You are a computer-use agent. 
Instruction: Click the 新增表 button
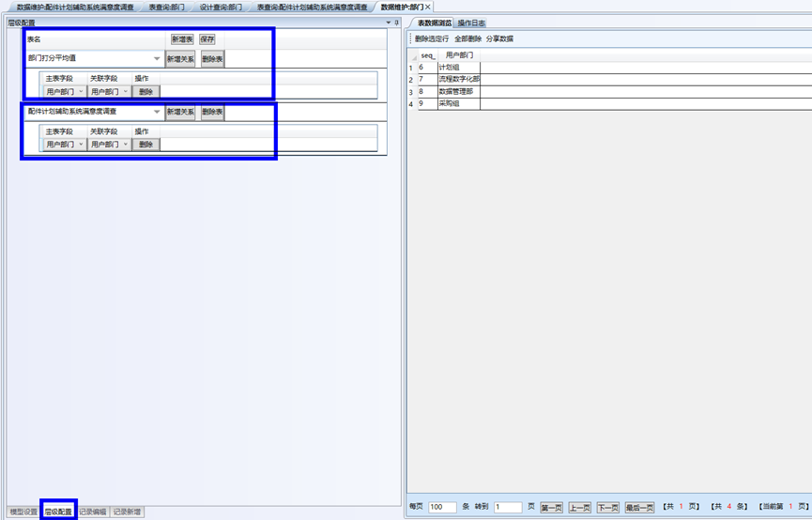[x=182, y=39]
